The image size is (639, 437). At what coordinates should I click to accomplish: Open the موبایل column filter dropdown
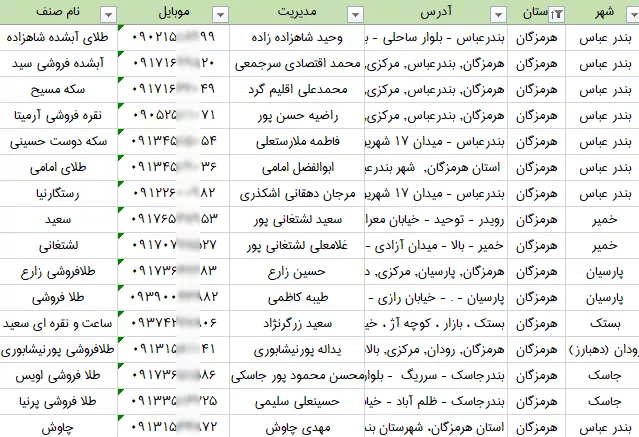220,15
